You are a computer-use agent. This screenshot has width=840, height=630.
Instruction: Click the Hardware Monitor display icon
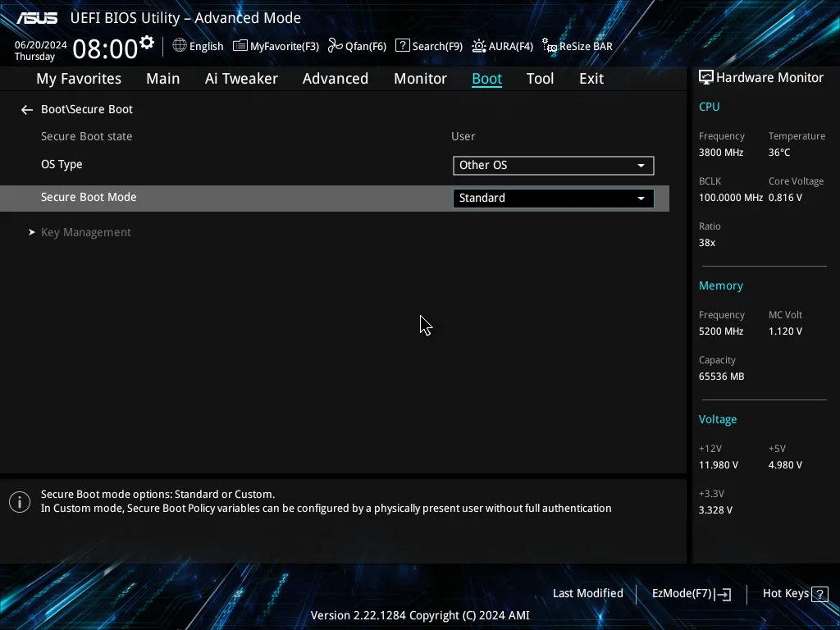[x=706, y=78]
